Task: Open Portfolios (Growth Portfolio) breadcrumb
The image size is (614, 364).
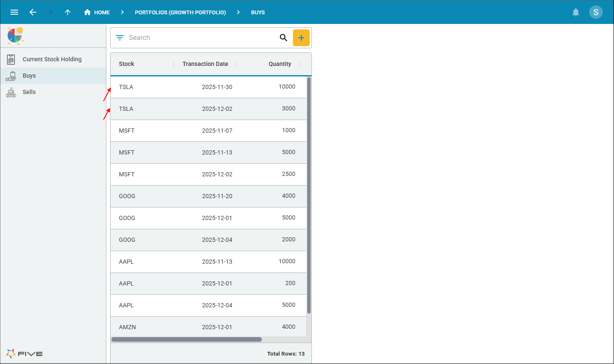Action: 180,12
